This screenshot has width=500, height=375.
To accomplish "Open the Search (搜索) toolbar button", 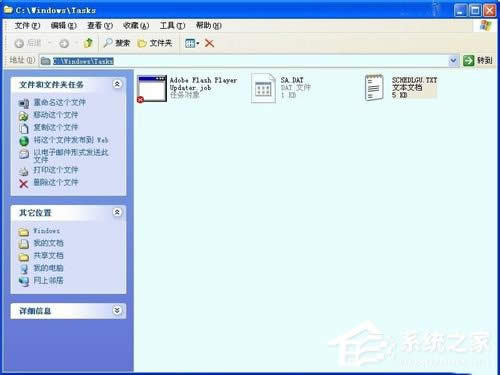I will (x=117, y=43).
